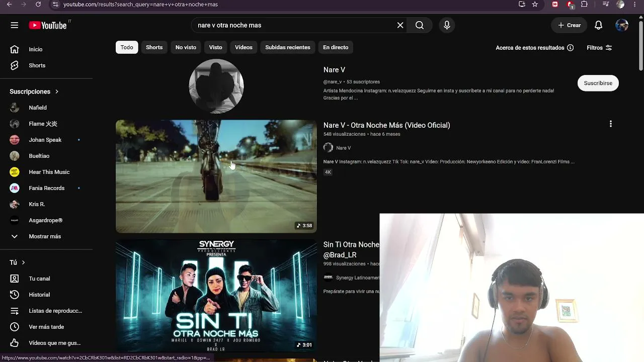Open the YouTube hamburger guide menu
The width and height of the screenshot is (644, 362).
(14, 25)
